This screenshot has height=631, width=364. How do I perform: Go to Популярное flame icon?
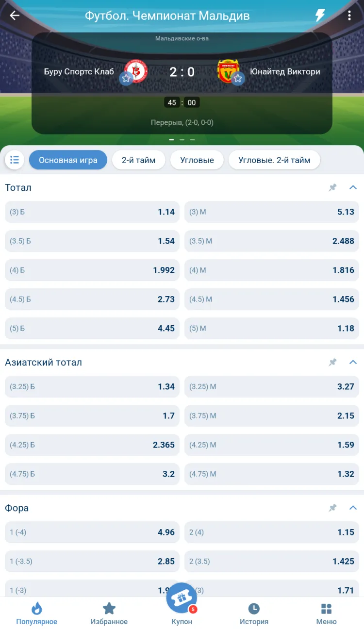(x=36, y=609)
